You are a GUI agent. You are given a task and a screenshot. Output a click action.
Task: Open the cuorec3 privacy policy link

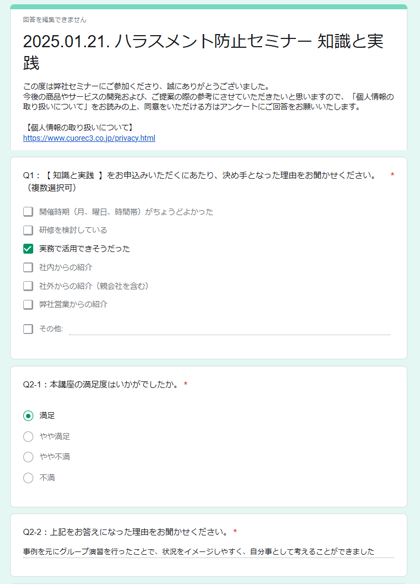tap(89, 138)
